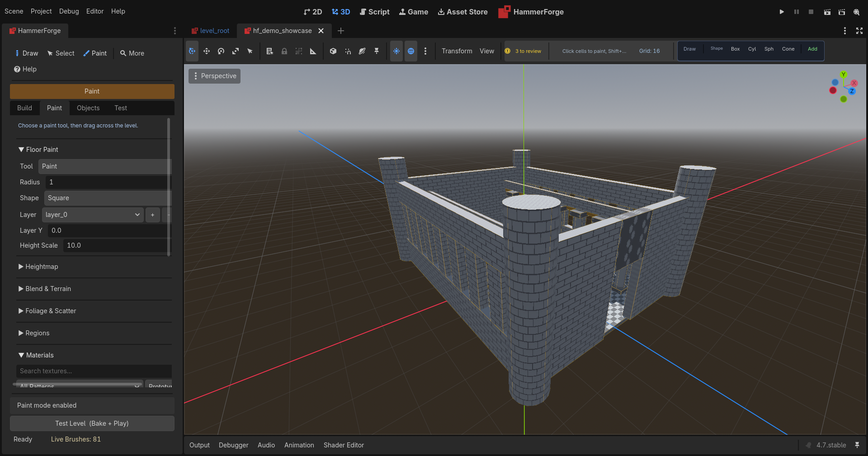Expand the Foliage & Scatter section

[47, 311]
